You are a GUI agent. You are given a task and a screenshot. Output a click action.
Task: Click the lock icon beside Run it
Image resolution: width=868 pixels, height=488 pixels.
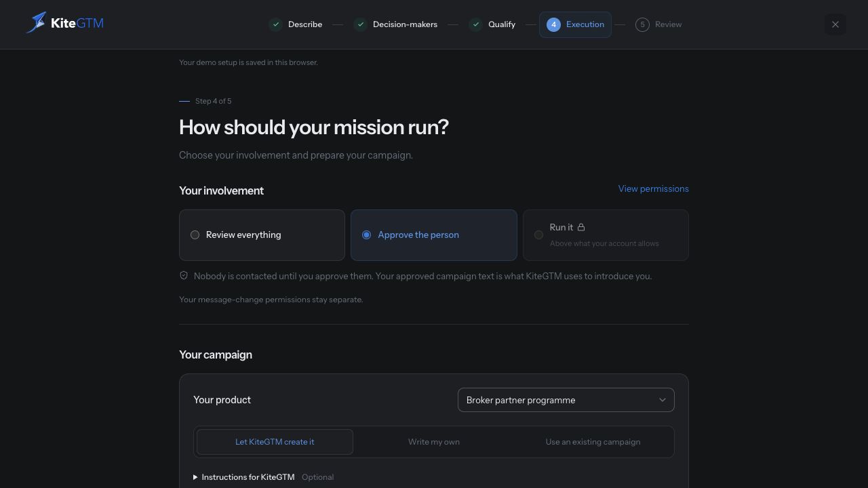coord(581,227)
